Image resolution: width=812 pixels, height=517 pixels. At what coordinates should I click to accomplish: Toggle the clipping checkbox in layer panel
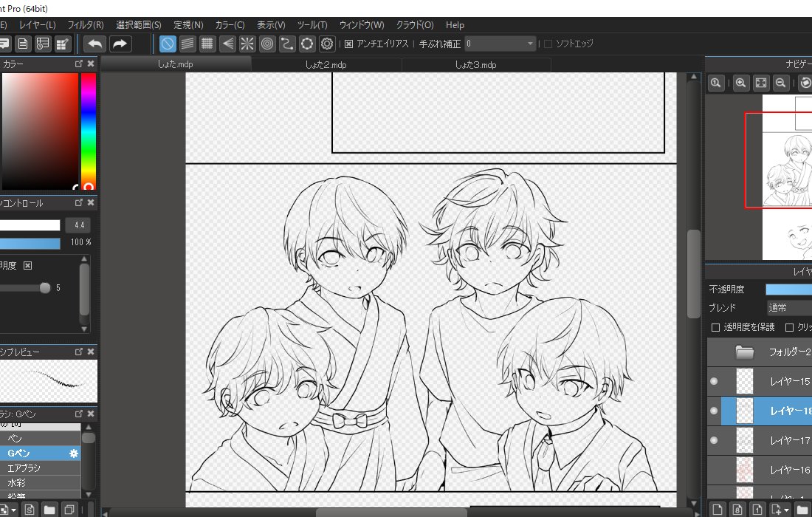tap(790, 327)
